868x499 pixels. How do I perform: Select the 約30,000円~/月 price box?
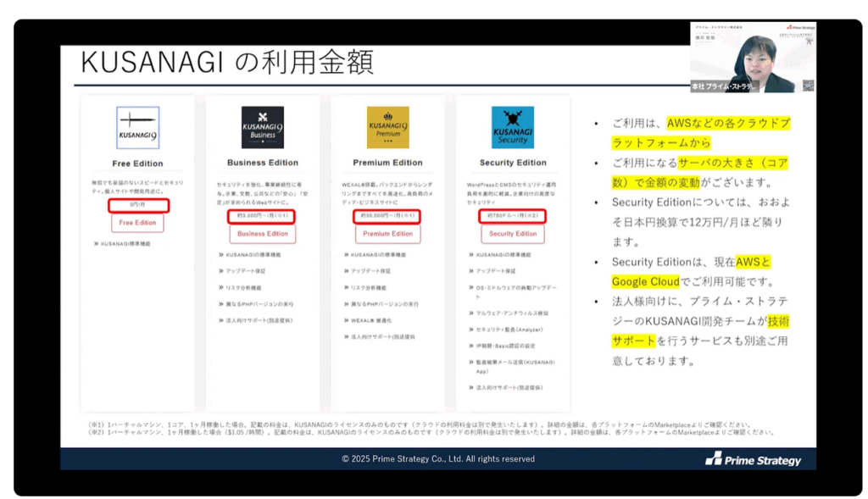tap(387, 216)
